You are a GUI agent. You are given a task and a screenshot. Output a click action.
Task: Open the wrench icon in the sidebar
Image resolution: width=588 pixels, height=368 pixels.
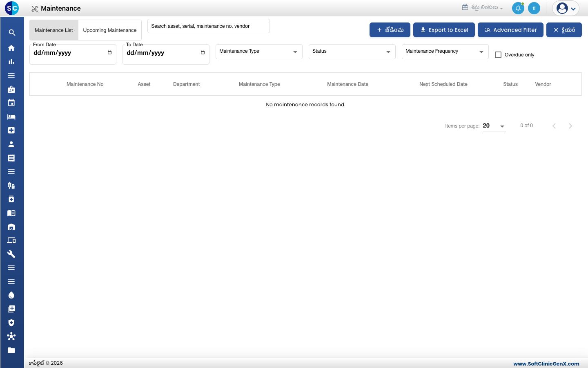coord(11,254)
